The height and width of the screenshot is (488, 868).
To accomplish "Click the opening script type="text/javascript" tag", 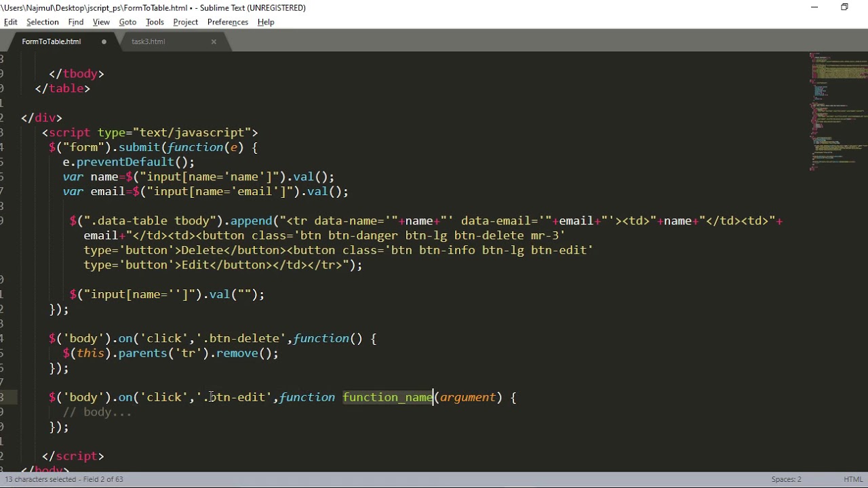I will (150, 133).
